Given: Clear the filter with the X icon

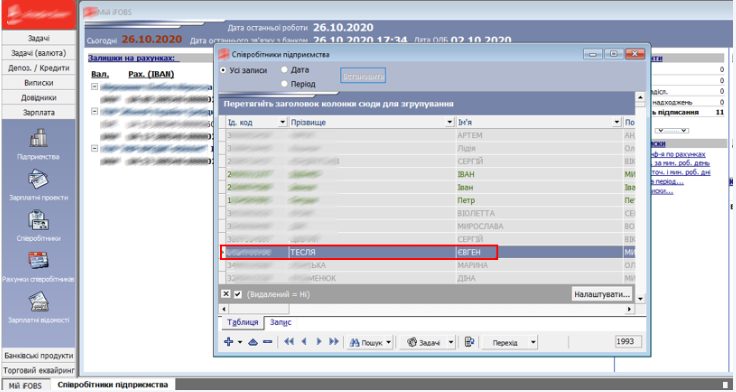Looking at the screenshot, I should point(226,294).
